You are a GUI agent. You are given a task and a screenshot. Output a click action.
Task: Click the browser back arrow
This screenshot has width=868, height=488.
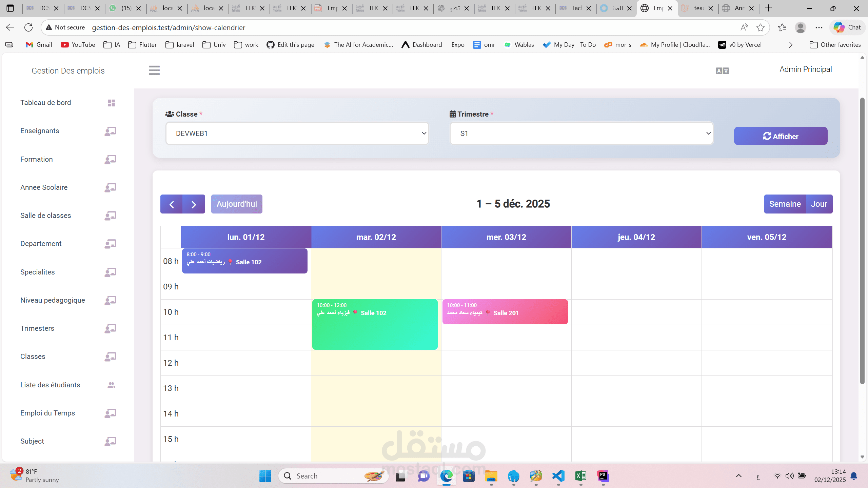click(x=10, y=27)
